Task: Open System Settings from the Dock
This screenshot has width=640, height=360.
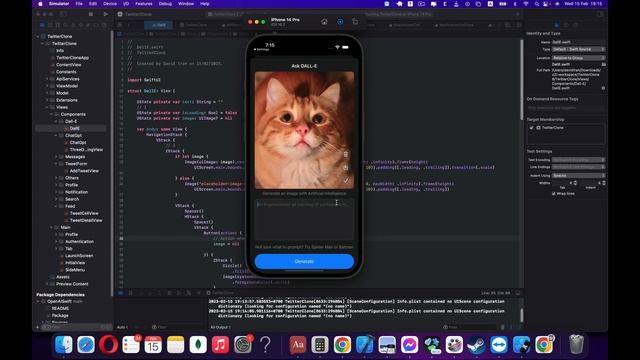Action: click(x=243, y=344)
